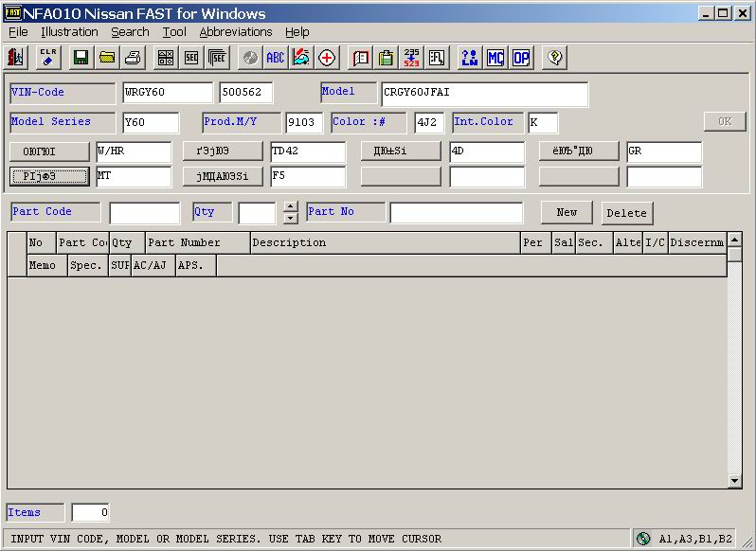Click the VIN serial field 500562
The width and height of the screenshot is (756, 551).
(x=246, y=93)
